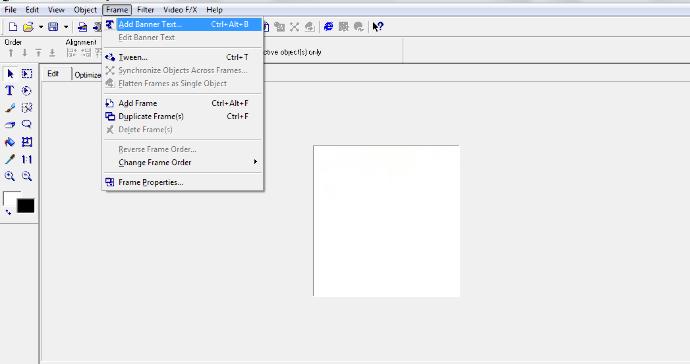
Task: Choose Add Frame menu entry
Action: click(183, 103)
